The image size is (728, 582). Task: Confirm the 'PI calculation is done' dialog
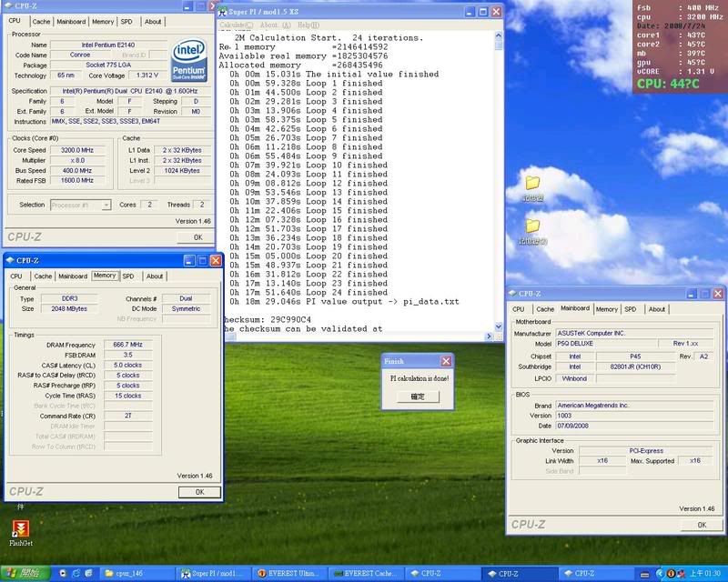418,396
